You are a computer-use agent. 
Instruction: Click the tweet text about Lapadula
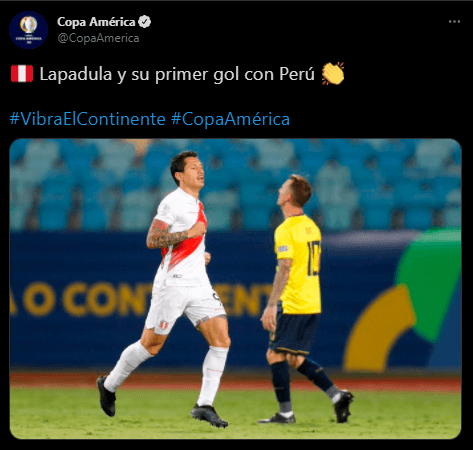(177, 74)
